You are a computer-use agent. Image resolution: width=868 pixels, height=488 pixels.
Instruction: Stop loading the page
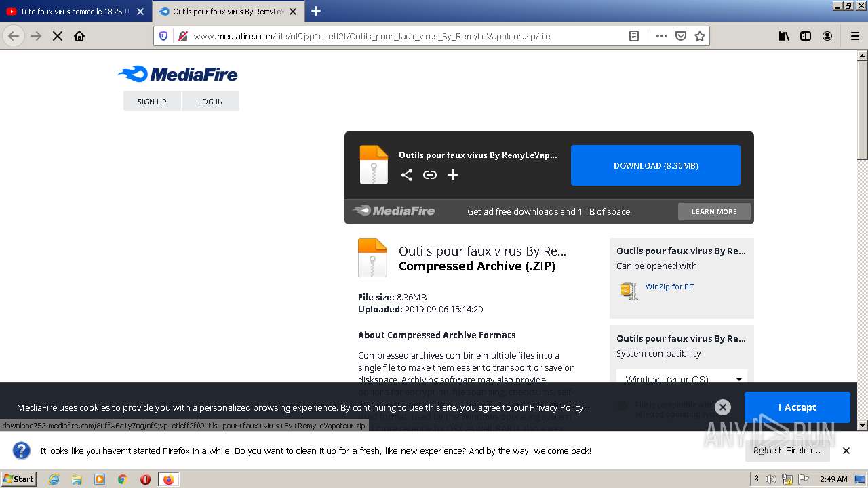tap(58, 36)
